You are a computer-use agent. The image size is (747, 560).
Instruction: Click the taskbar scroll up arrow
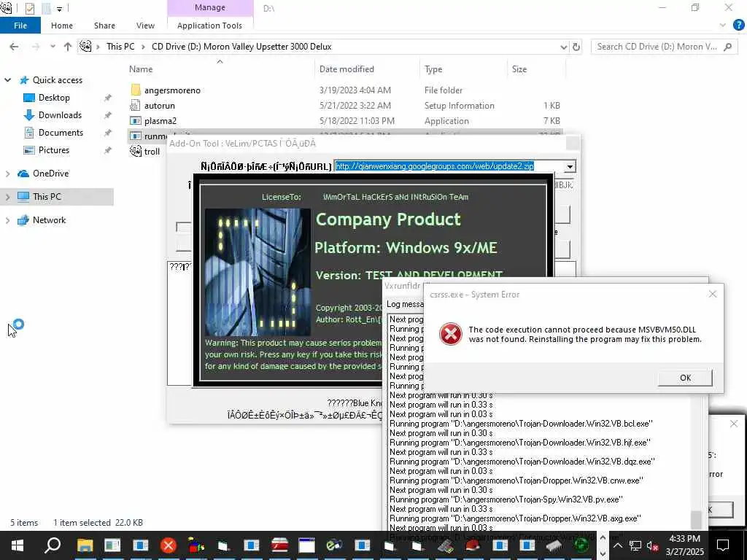[603, 538]
